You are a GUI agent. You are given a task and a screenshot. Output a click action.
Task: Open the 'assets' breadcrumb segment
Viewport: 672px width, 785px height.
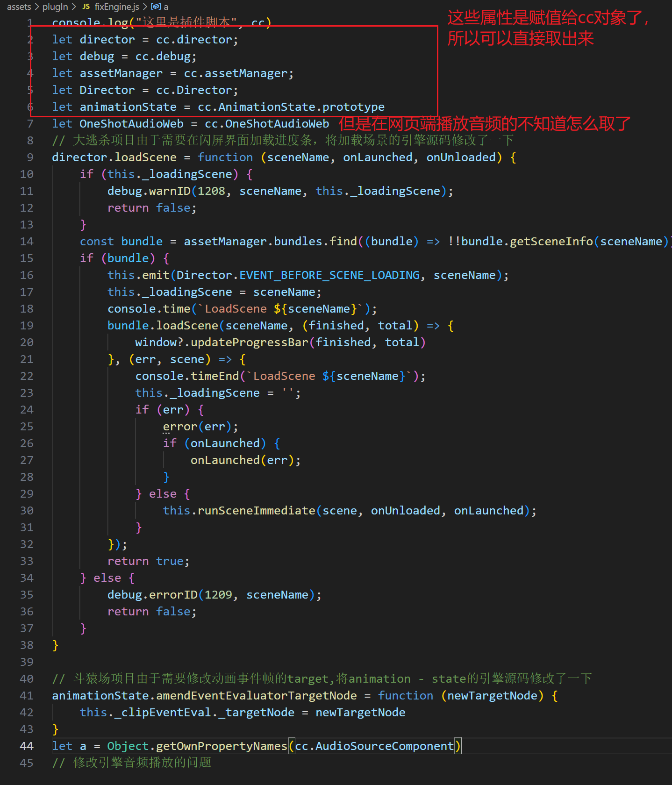point(19,7)
